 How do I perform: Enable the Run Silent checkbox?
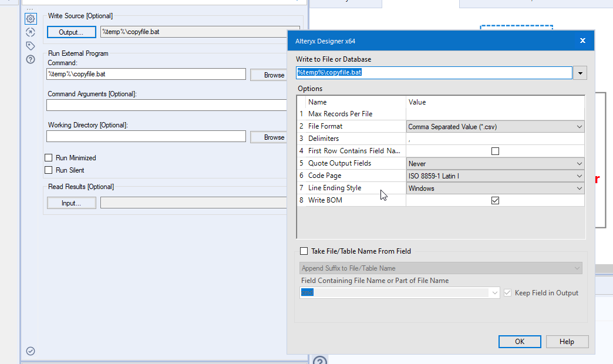pyautogui.click(x=49, y=170)
